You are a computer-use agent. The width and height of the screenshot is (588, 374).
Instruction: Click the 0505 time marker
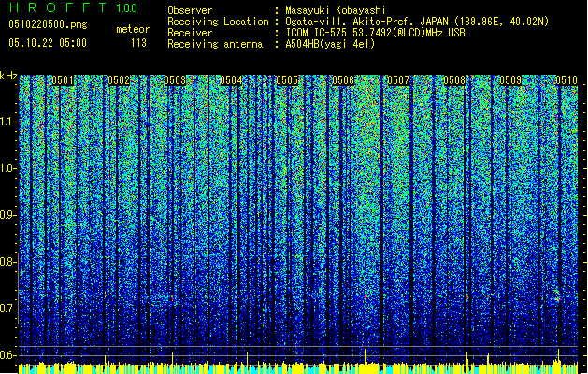point(287,80)
